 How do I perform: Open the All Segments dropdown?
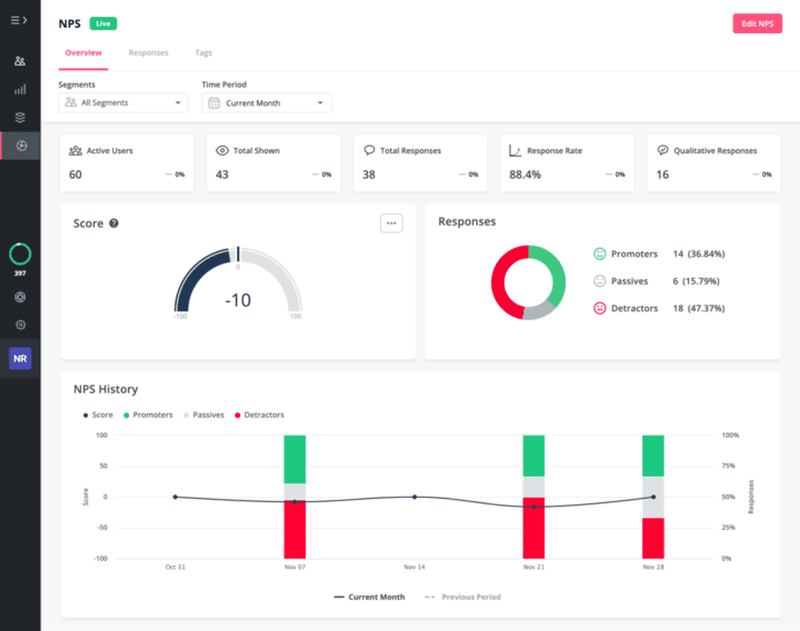122,102
